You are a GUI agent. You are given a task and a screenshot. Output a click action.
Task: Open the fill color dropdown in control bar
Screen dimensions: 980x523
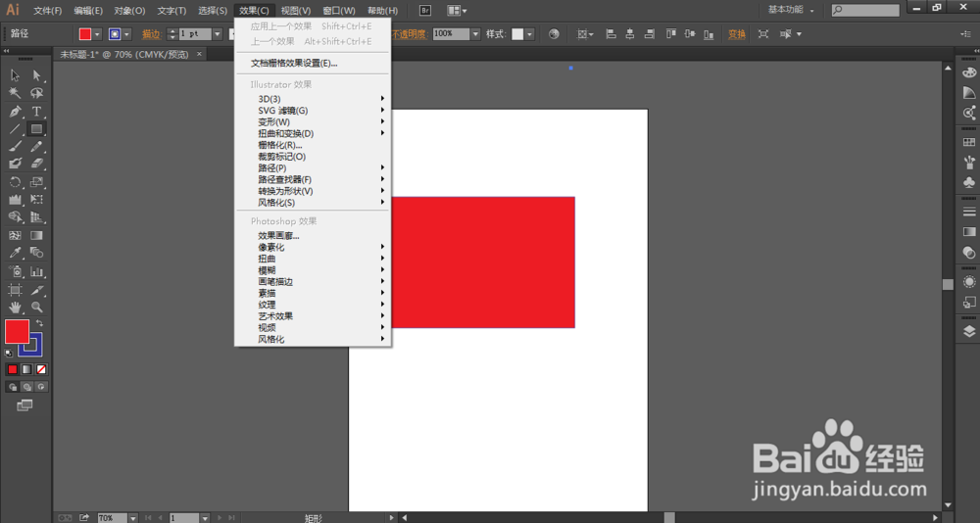tap(97, 34)
